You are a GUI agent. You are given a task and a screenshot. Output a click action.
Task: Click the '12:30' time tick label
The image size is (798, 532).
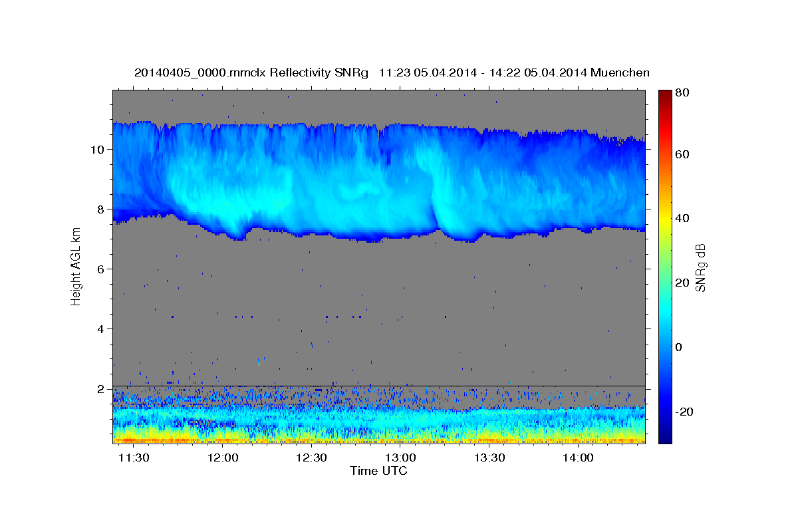[x=311, y=458]
